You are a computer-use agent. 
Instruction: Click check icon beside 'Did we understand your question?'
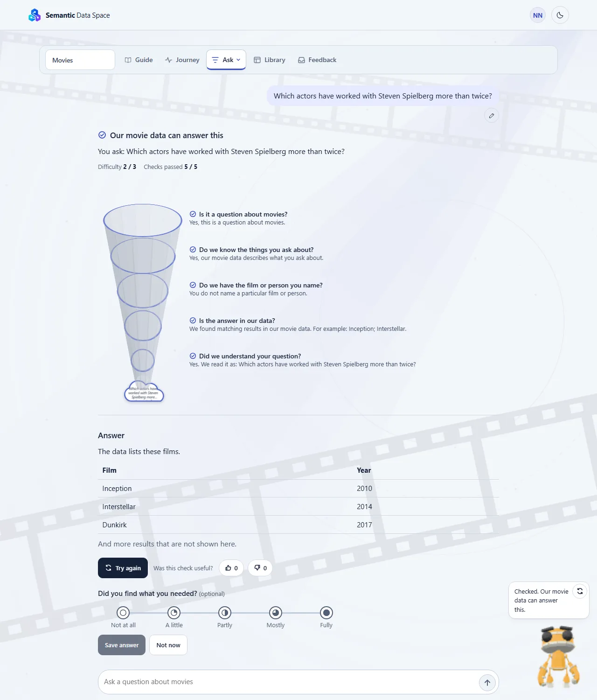(193, 356)
